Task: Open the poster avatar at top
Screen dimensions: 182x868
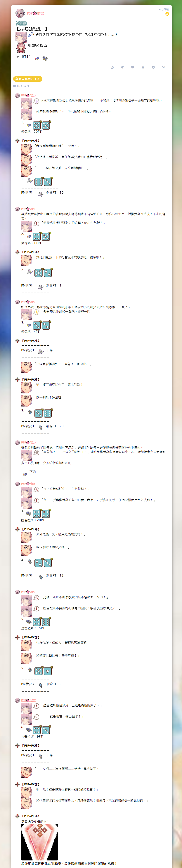Action: 20,13
